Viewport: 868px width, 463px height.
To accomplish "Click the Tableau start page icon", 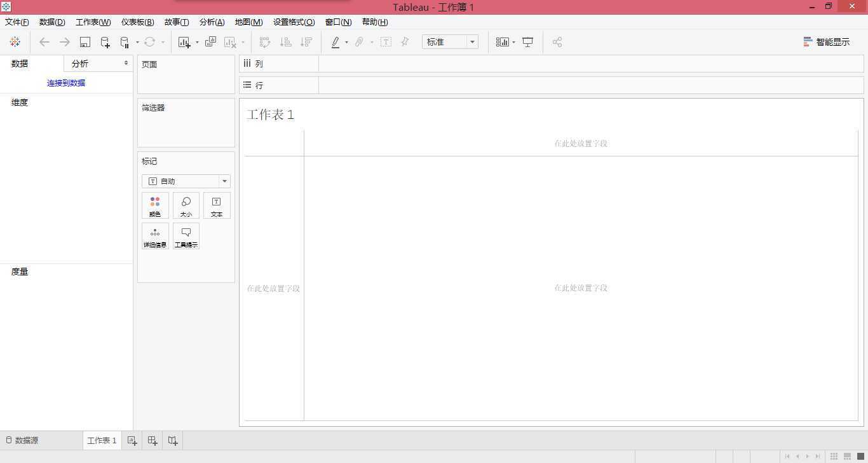I will pos(15,42).
